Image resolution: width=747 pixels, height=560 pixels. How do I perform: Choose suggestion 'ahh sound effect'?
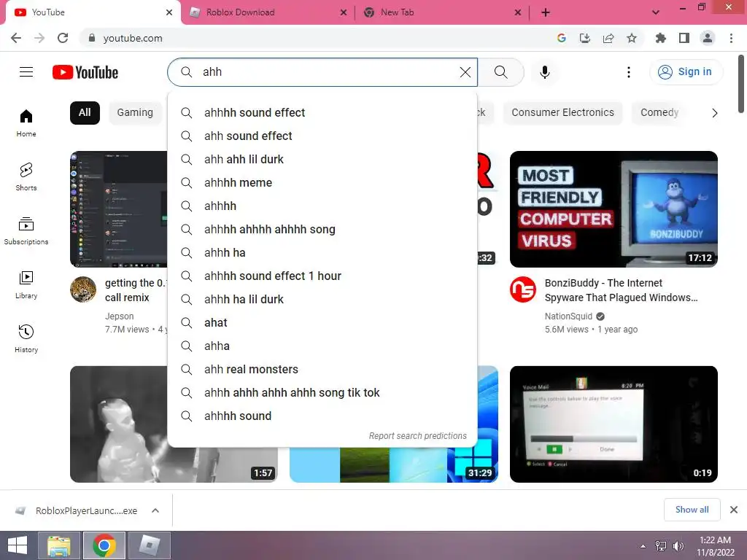[x=322, y=136]
